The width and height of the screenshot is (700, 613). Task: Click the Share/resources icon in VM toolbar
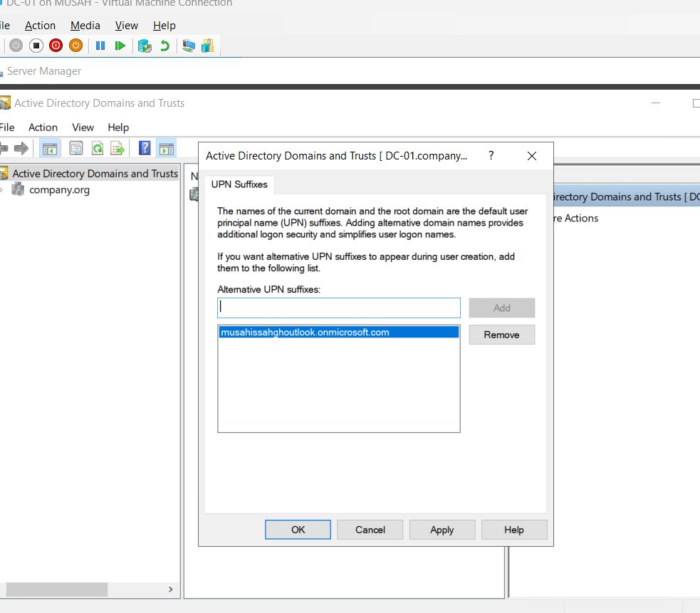click(208, 46)
